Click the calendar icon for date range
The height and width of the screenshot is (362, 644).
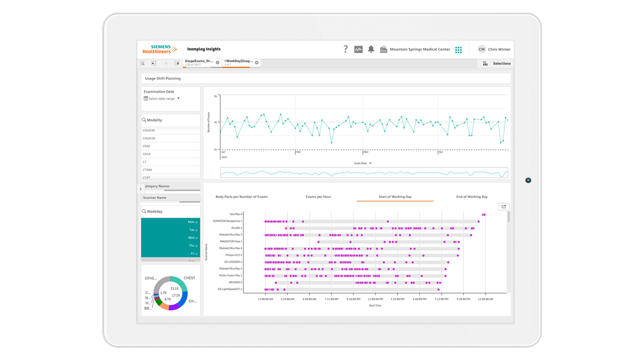point(145,99)
